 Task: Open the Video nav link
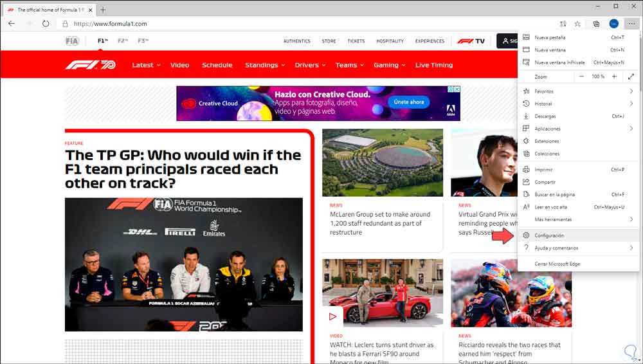179,65
